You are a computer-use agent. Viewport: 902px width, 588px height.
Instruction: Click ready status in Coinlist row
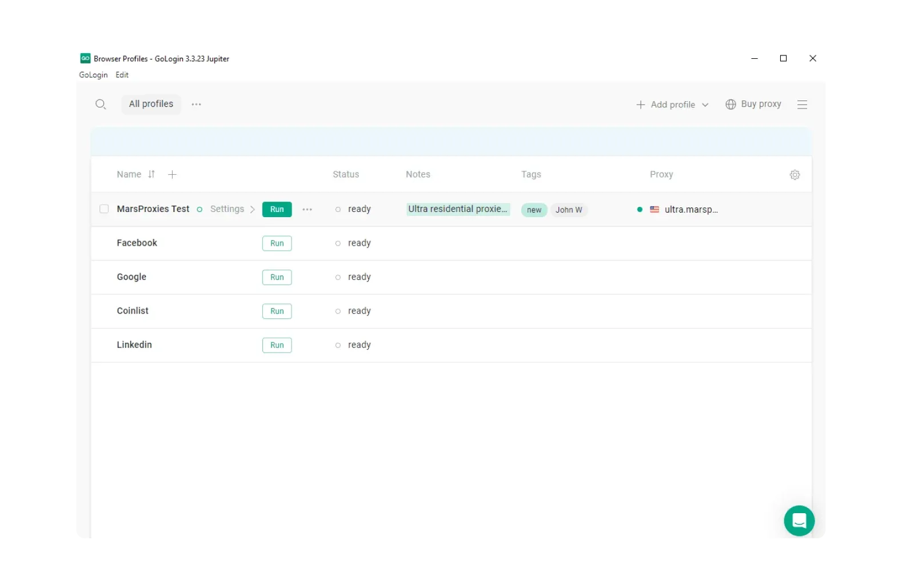coord(359,311)
